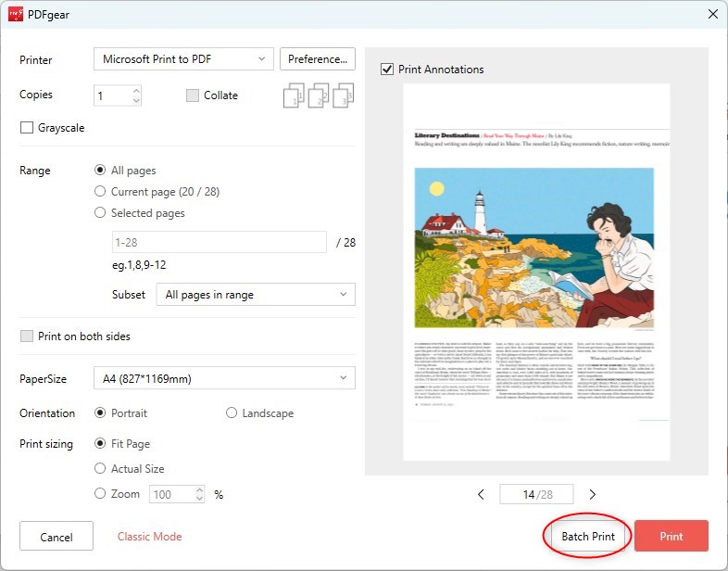This screenshot has height=571, width=728.
Task: Click the PDFgear logo icon in title bar
Action: (x=16, y=15)
